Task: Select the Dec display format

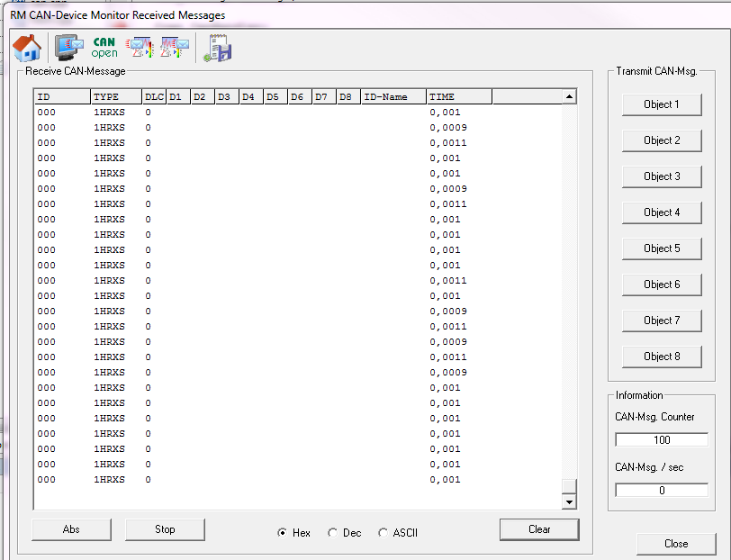Action: point(333,533)
